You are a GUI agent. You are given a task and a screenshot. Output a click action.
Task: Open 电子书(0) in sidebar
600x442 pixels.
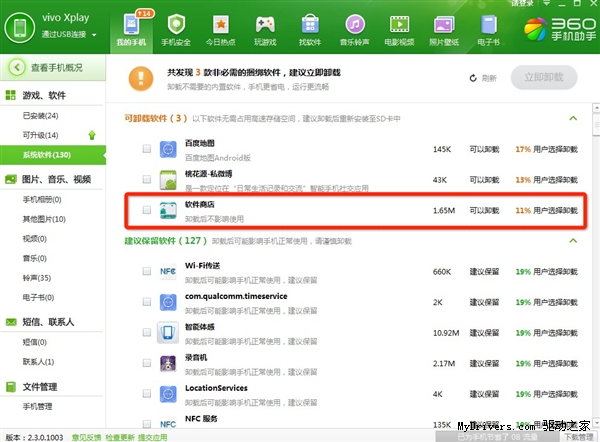38,297
